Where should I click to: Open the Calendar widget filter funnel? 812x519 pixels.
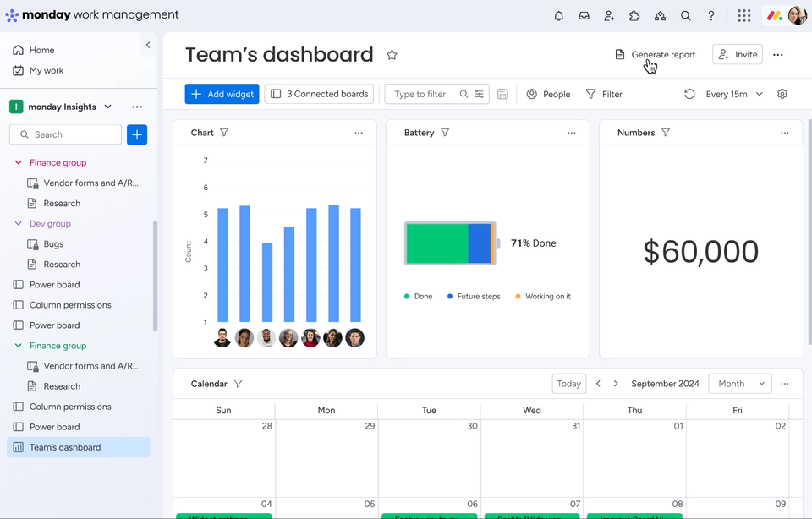239,384
